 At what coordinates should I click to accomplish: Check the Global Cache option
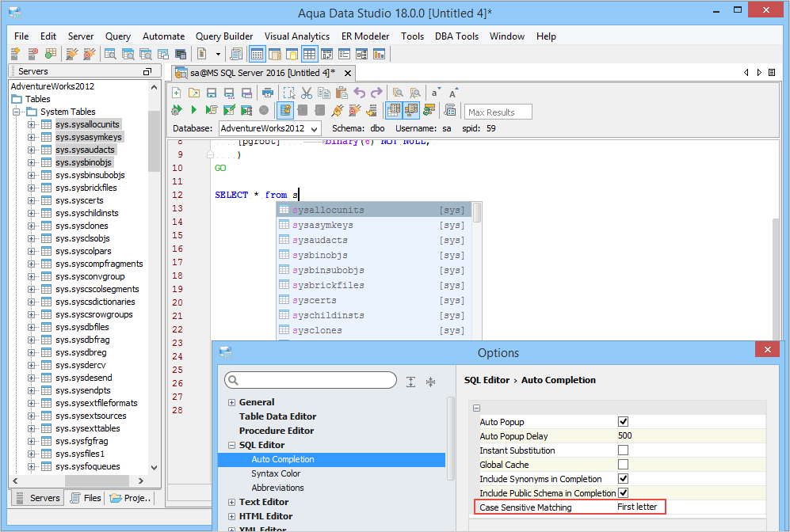623,465
